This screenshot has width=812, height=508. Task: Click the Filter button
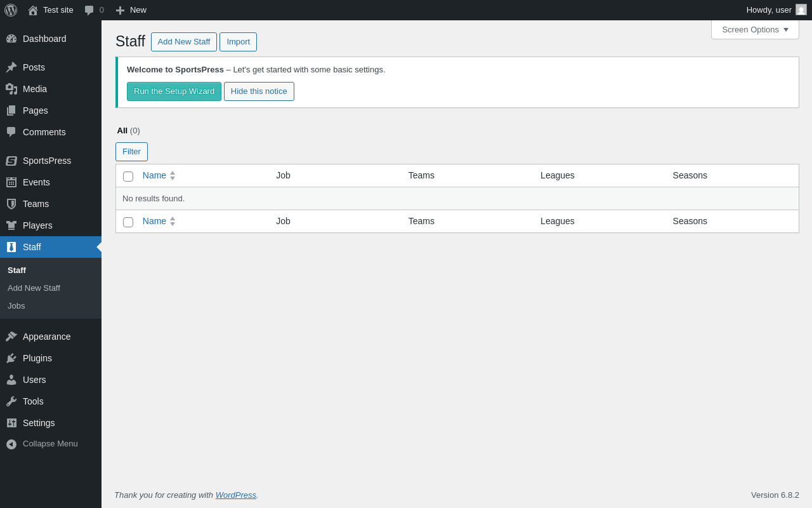click(131, 152)
